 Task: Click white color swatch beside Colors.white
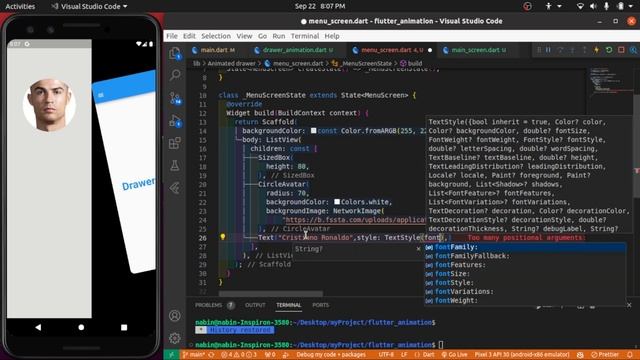[337, 202]
